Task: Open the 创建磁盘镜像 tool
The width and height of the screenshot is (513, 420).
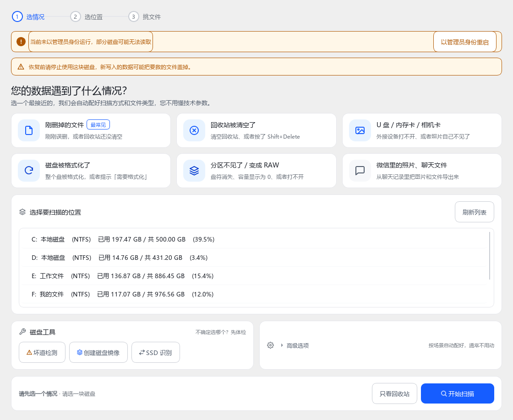Action: click(98, 352)
